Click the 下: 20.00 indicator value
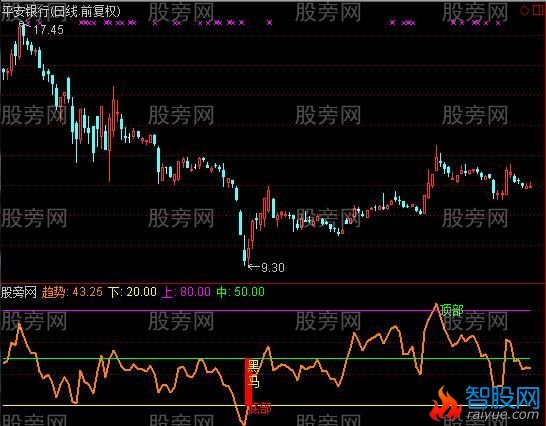 [x=132, y=292]
